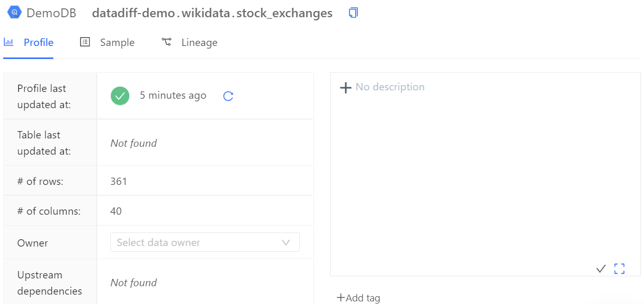The image size is (644, 304).
Task: Click the plus icon beside No description
Action: [x=345, y=87]
